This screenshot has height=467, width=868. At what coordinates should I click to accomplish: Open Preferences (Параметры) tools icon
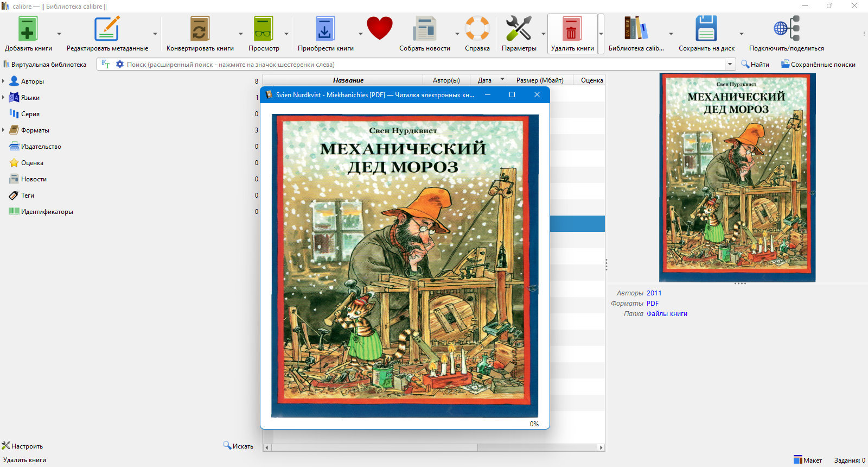click(519, 29)
